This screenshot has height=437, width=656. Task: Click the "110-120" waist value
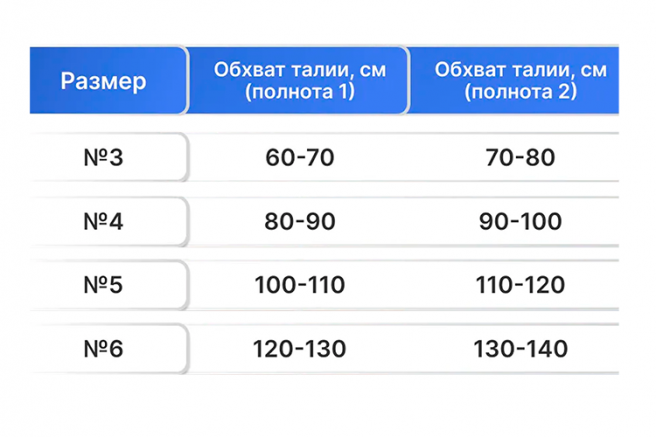521,285
